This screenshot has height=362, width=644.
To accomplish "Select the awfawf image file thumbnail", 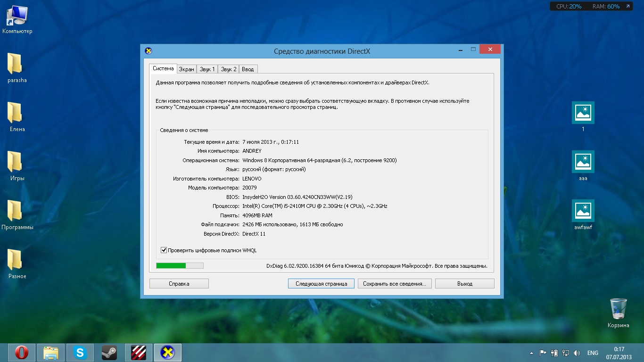I will (x=583, y=211).
